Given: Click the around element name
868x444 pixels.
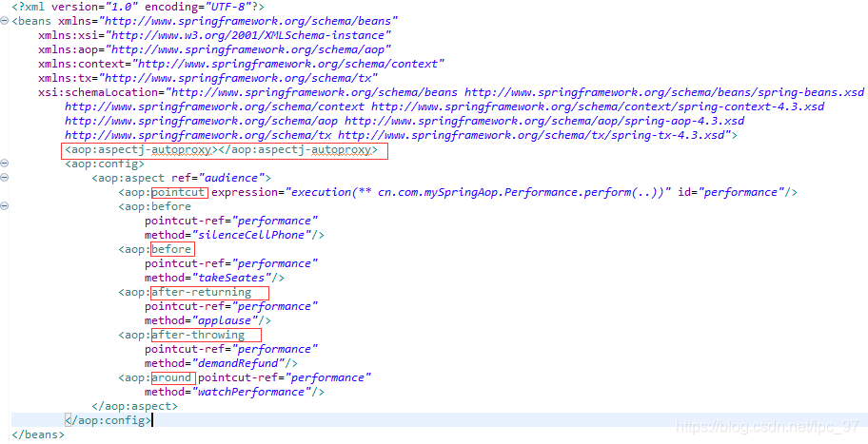Looking at the screenshot, I should point(171,377).
